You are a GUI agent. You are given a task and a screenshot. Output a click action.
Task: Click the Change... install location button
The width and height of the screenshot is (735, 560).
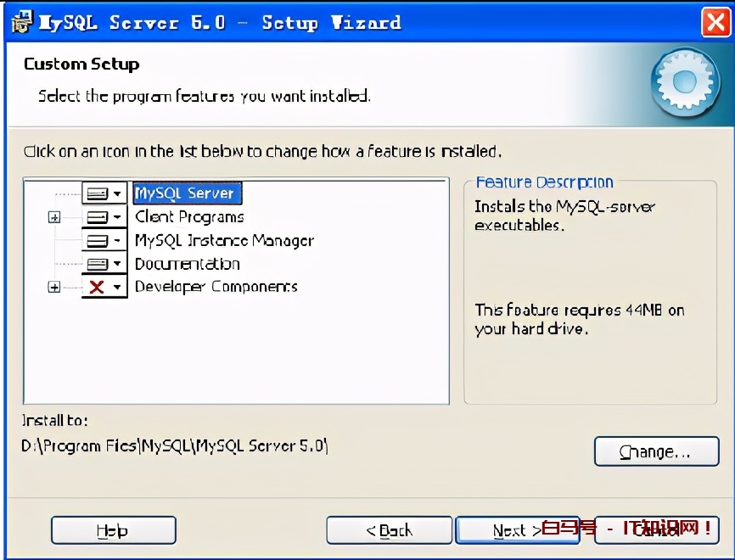[x=656, y=451]
